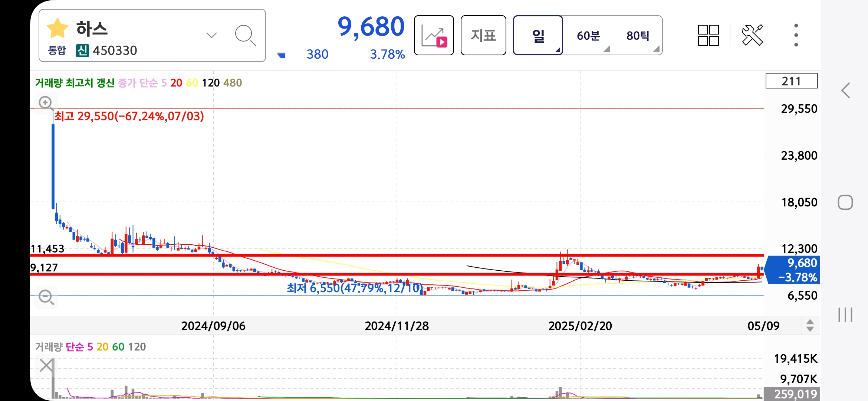The width and height of the screenshot is (868, 401).
Task: Open the three-dot more options menu
Action: pos(796,35)
